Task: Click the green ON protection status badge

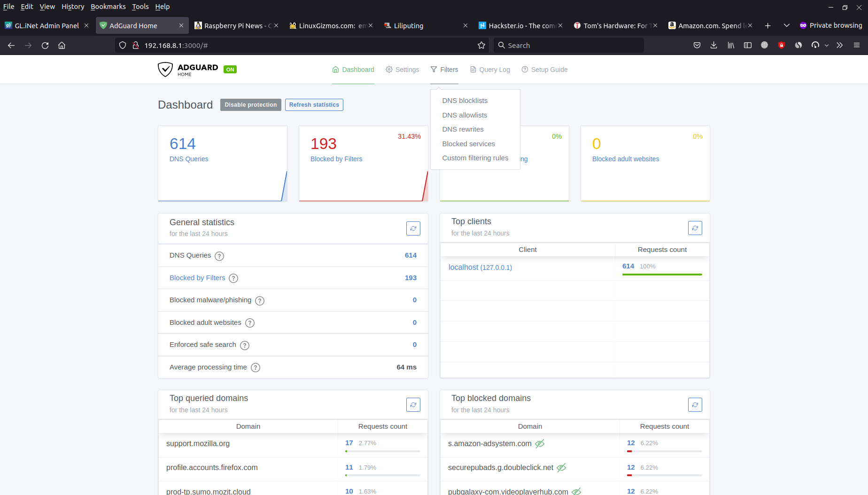Action: [x=230, y=70]
